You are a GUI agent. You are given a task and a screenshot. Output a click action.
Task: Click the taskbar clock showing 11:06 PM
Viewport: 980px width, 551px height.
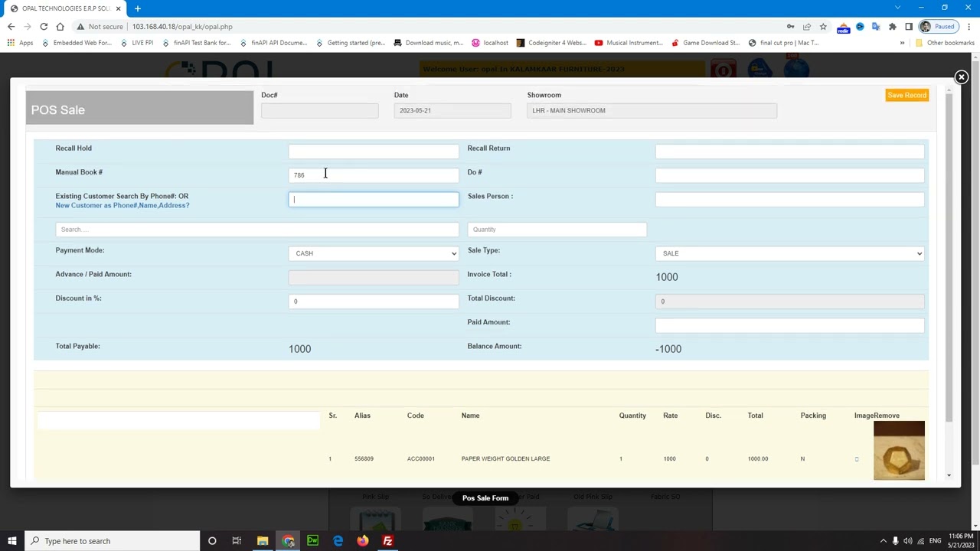click(x=962, y=541)
